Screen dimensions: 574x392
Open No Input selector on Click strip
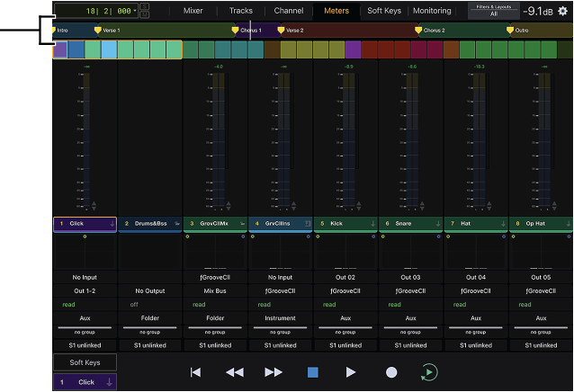85,278
